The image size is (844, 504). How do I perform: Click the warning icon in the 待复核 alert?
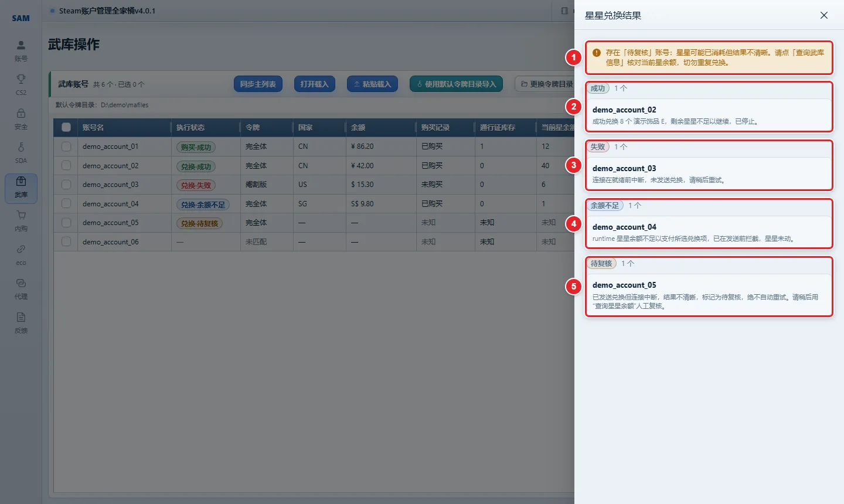[597, 53]
